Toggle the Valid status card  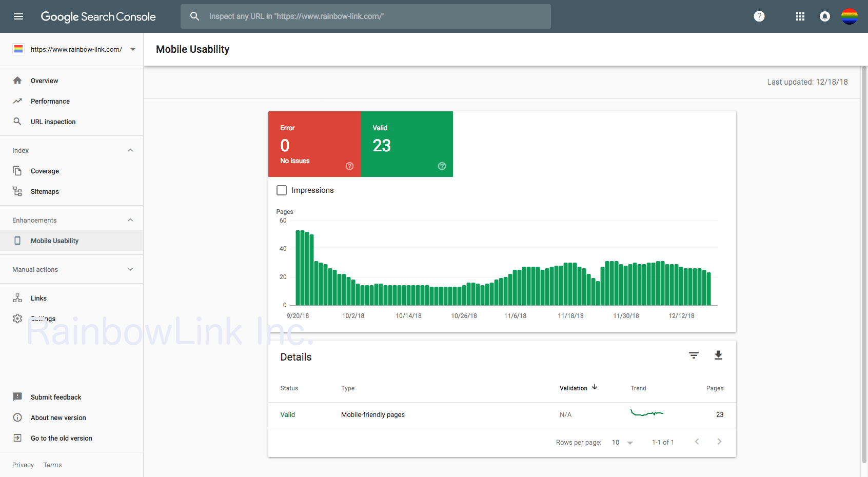point(407,144)
